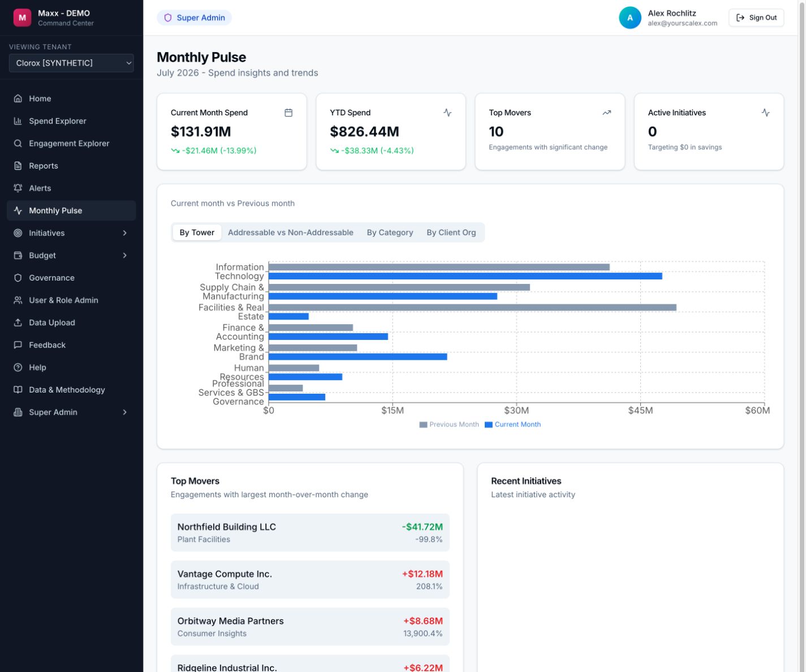806x672 pixels.
Task: Click the Budget wallet icon
Action: 18,255
